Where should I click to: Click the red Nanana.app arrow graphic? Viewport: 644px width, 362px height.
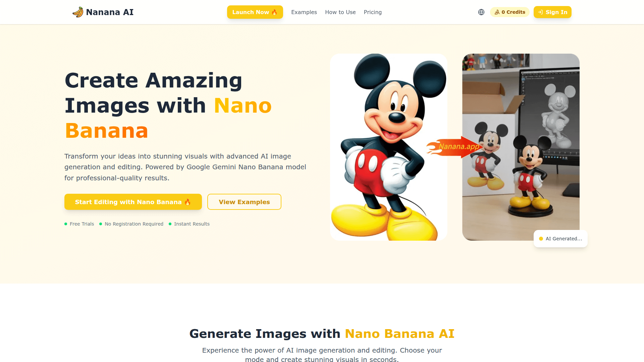coord(454,147)
